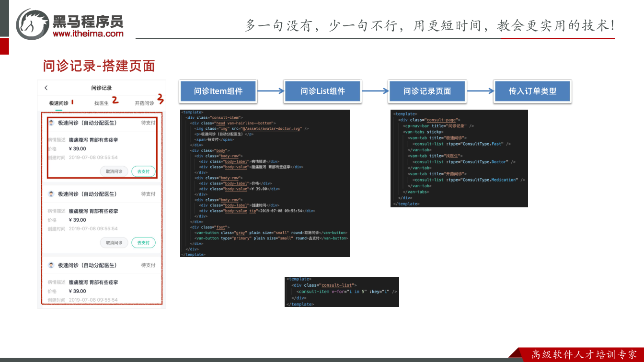Viewport: 644px width, 362px height.
Task: Select the 问诊Item组件 flow box
Action: click(x=218, y=91)
